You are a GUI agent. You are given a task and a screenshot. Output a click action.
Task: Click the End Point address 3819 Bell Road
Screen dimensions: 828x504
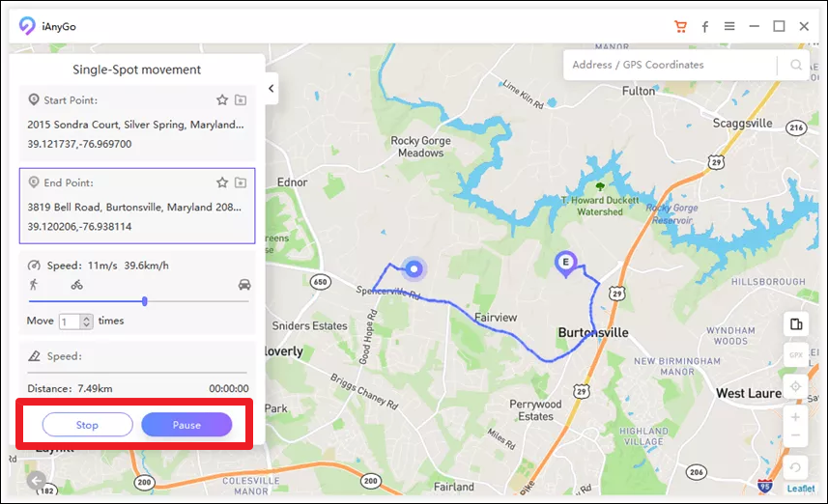134,208
